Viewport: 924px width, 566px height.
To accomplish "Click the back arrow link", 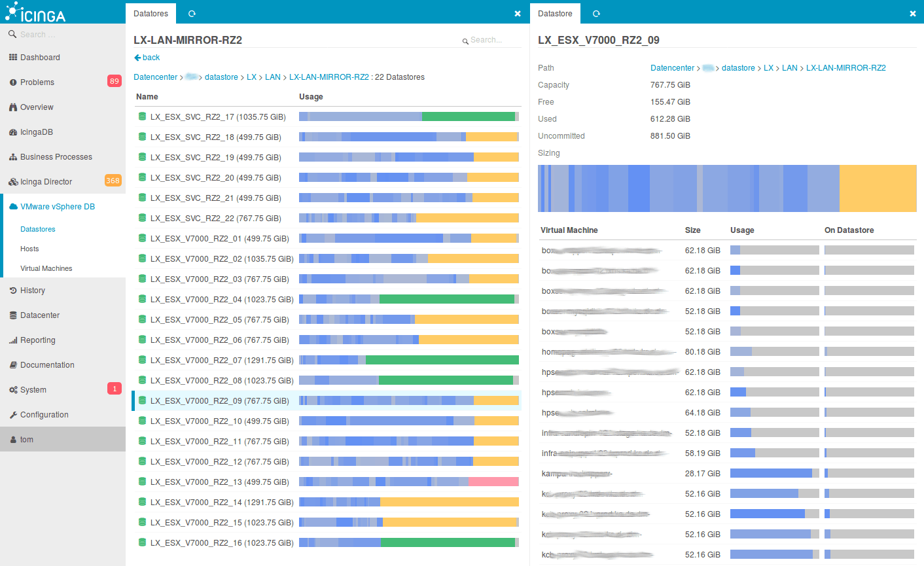I will (x=147, y=58).
